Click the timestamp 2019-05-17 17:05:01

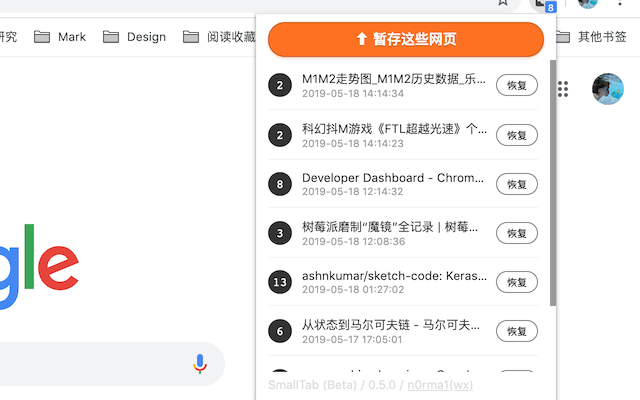click(352, 340)
